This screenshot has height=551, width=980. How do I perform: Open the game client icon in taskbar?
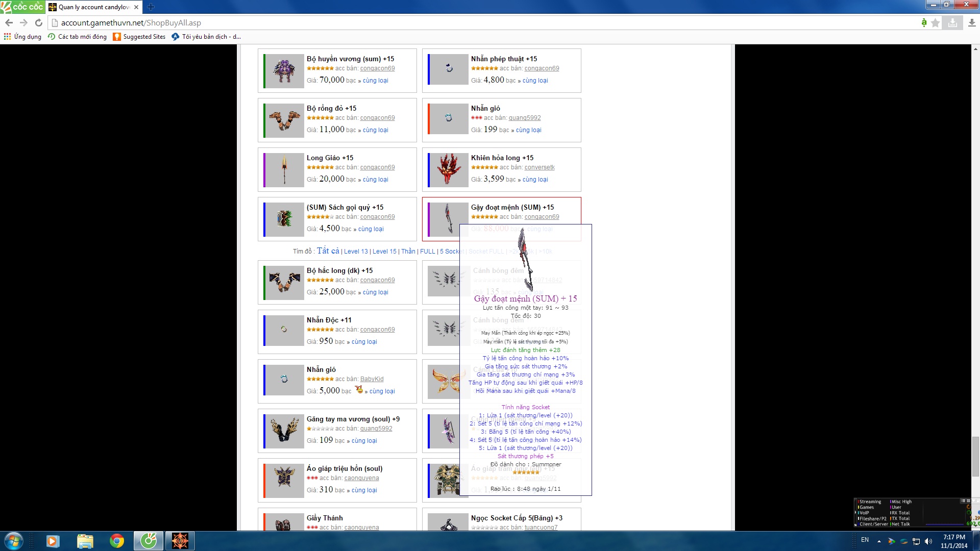tap(180, 541)
